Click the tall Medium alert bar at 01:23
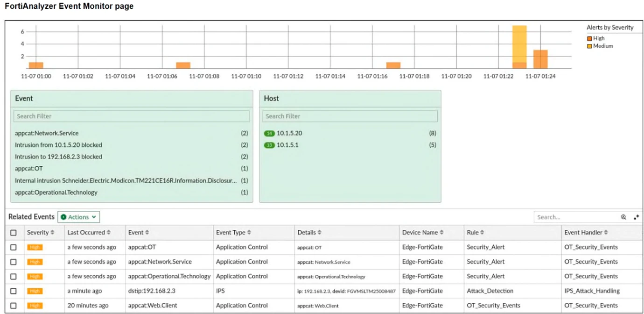Image resolution: width=644 pixels, height=314 pixels. coord(519,43)
